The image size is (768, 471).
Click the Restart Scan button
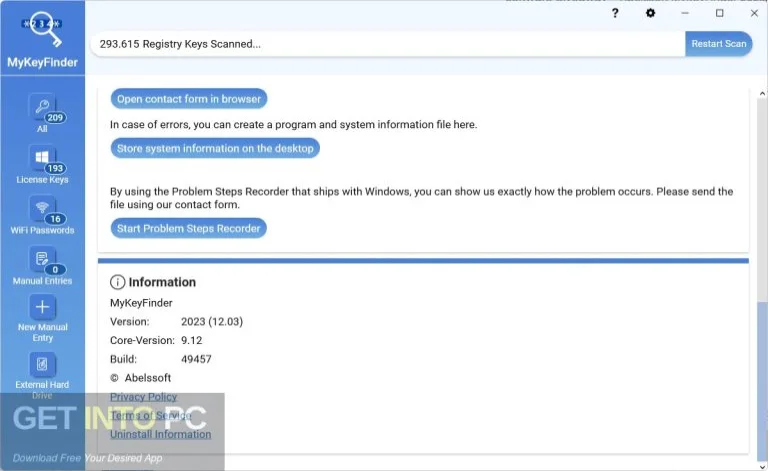point(719,44)
